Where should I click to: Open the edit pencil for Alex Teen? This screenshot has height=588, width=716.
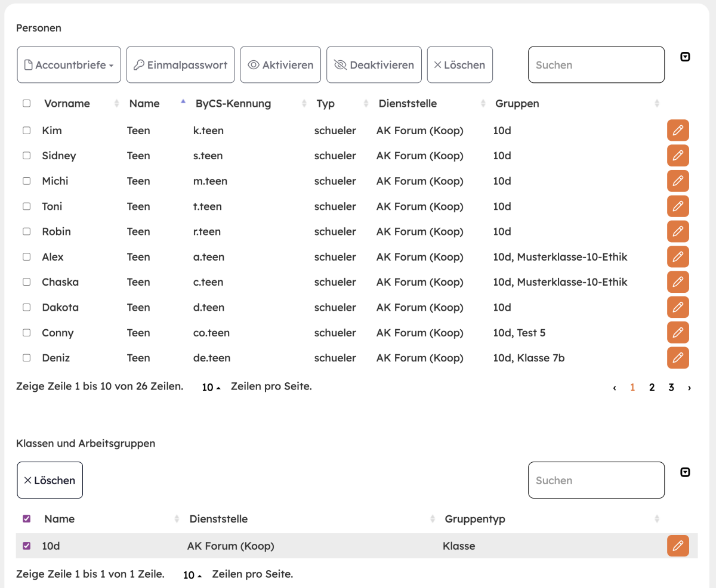pyautogui.click(x=677, y=257)
